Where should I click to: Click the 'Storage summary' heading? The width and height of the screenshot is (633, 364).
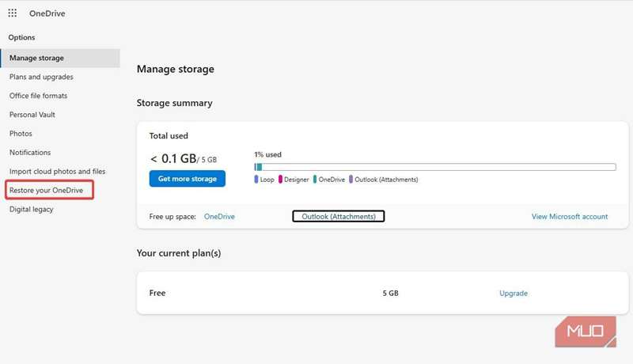tap(174, 104)
